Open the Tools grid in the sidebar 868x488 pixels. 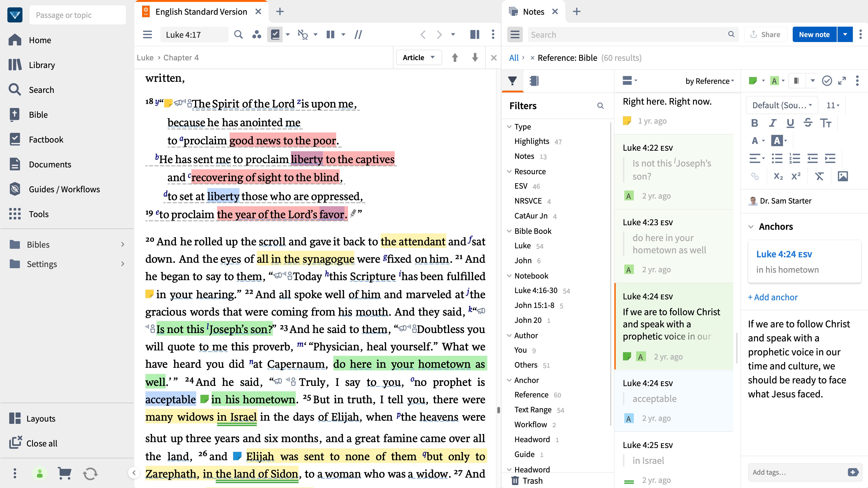click(x=29, y=214)
